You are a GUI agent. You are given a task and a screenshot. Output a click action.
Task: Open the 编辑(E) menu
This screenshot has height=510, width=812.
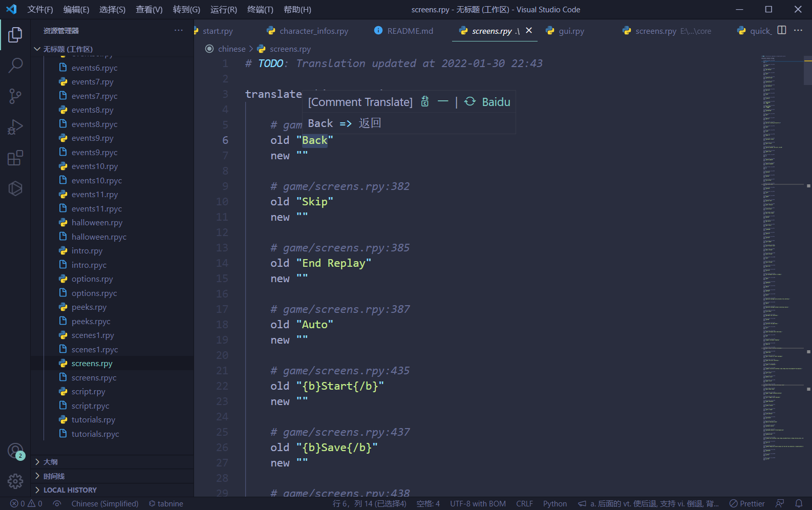click(76, 10)
